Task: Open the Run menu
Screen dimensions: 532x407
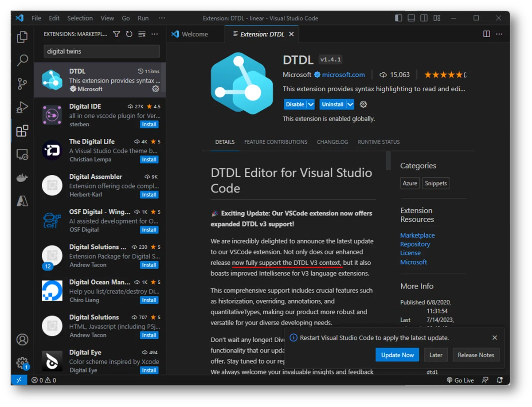Action: (x=143, y=18)
